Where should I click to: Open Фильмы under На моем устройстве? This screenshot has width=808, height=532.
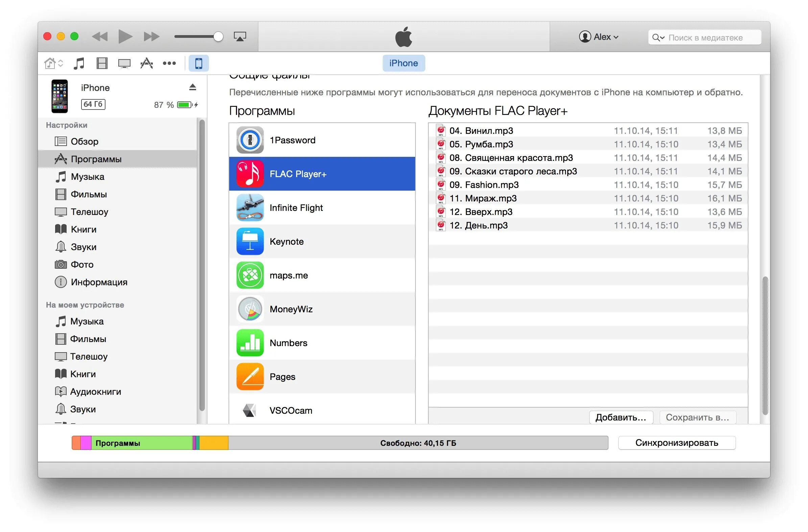117,339
